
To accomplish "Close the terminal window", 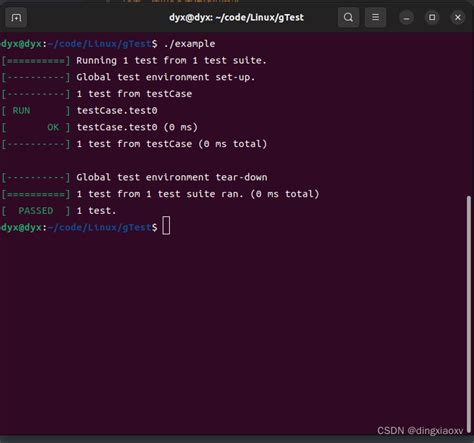I will click(458, 17).
